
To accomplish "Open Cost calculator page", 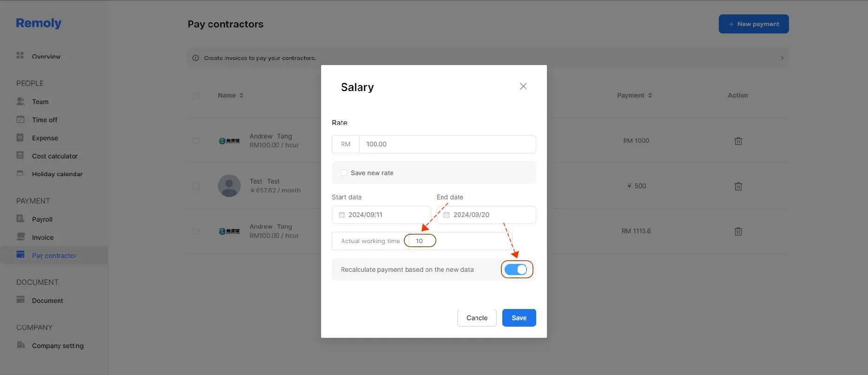I will 54,156.
